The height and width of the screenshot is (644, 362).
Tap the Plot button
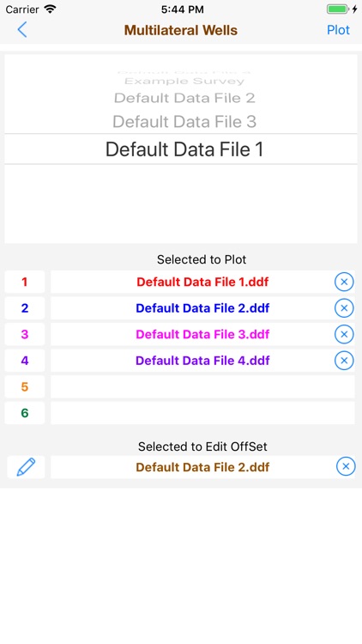(338, 30)
